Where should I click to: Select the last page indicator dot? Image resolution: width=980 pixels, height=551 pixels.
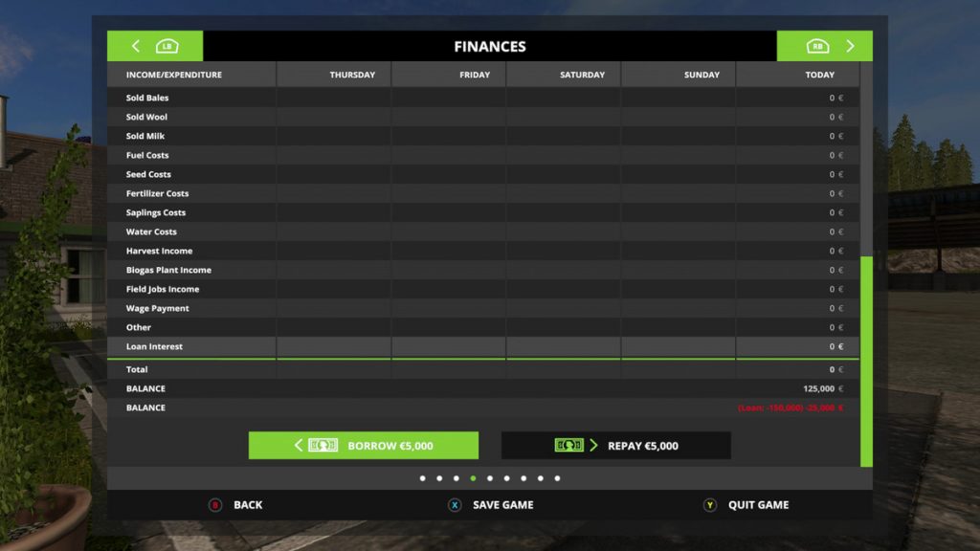coord(557,478)
